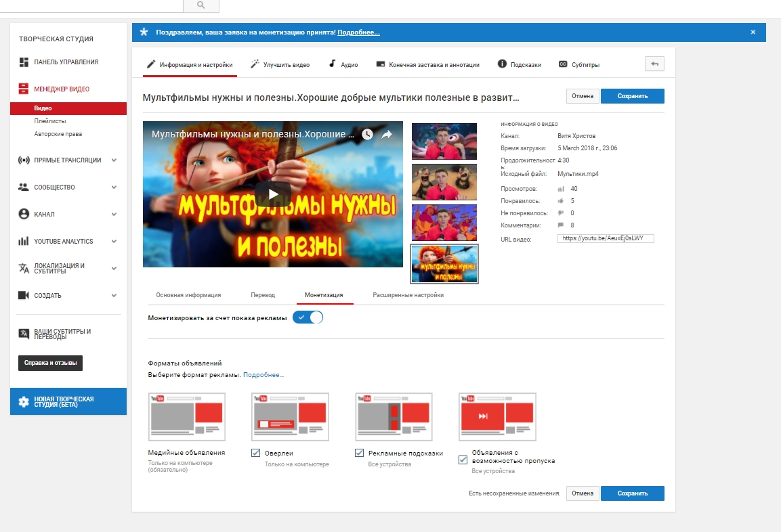Switch to the 'Монетизация' sub-tab
This screenshot has height=532, width=781.
pos(324,295)
